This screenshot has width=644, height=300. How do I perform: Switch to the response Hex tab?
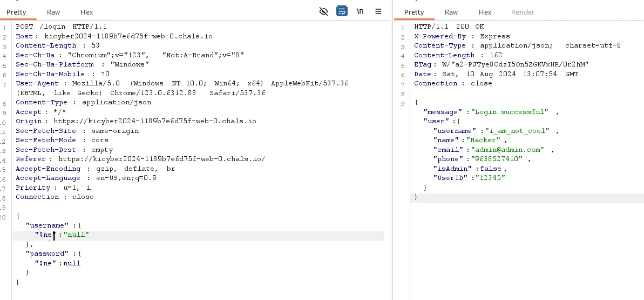tap(485, 12)
